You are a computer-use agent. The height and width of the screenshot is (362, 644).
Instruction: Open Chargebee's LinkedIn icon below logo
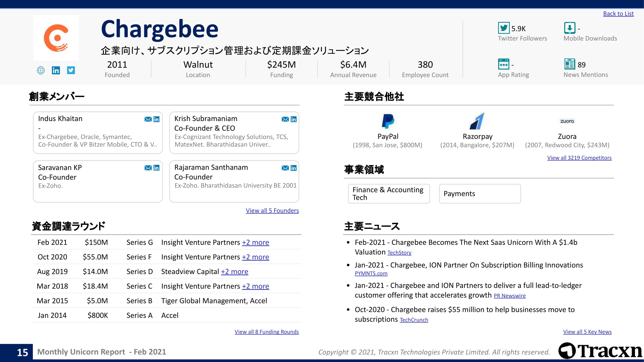pyautogui.click(x=56, y=70)
